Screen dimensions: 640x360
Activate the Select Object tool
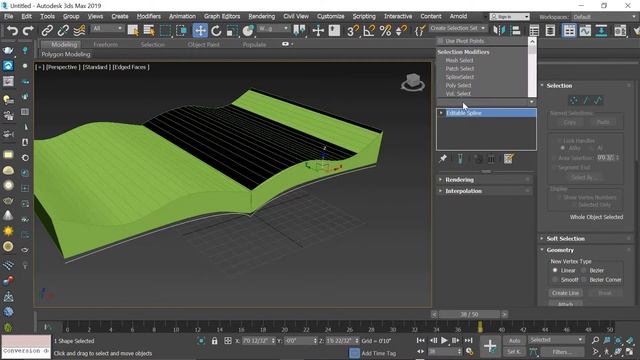(133, 31)
